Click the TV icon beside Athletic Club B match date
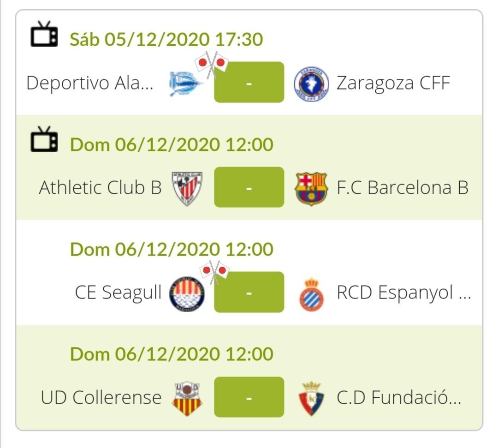 [x=44, y=139]
